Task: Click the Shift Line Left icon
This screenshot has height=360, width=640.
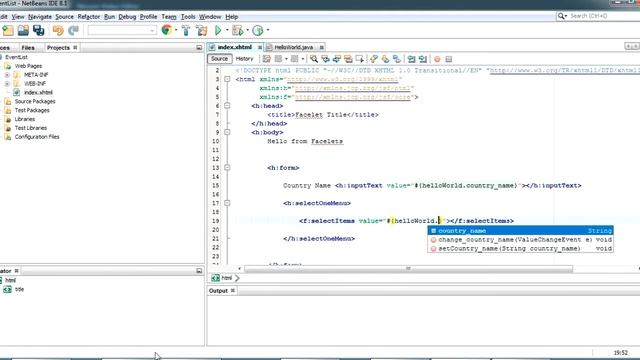Action: (411, 59)
